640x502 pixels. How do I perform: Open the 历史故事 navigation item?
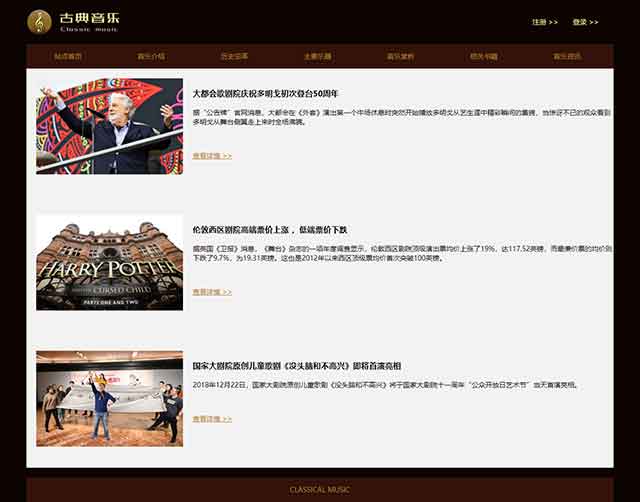pos(235,56)
